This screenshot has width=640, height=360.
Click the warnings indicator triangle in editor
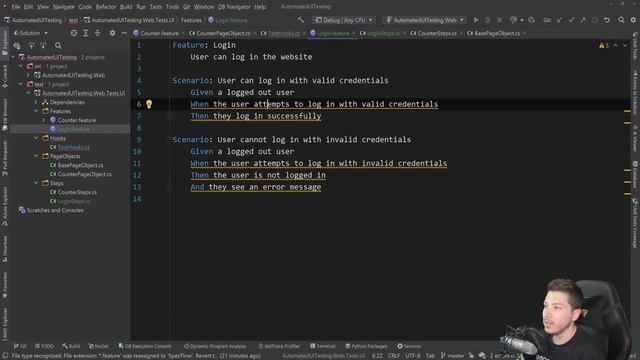click(x=602, y=45)
